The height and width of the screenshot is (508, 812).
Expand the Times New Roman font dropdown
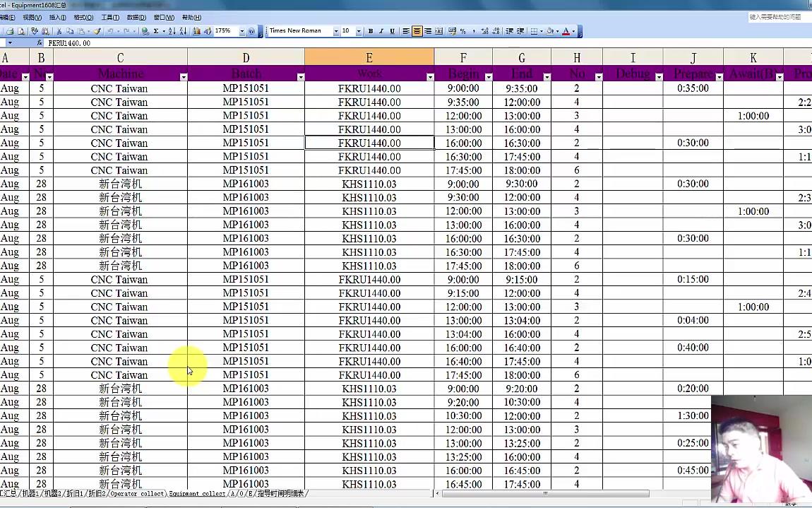point(336,31)
